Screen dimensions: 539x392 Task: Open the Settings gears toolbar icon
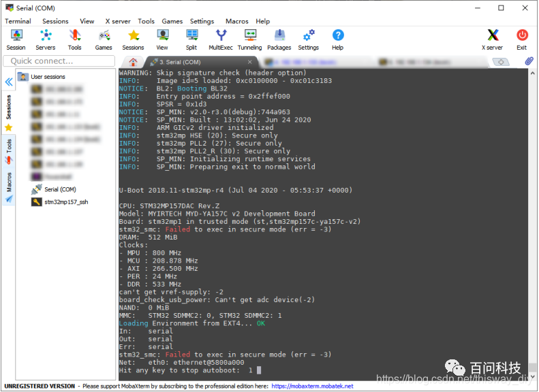(309, 39)
